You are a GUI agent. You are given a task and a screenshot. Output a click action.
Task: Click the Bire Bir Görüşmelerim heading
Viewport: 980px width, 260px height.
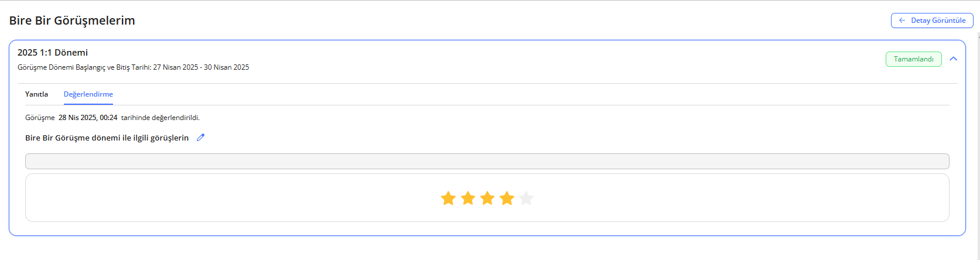coord(72,20)
